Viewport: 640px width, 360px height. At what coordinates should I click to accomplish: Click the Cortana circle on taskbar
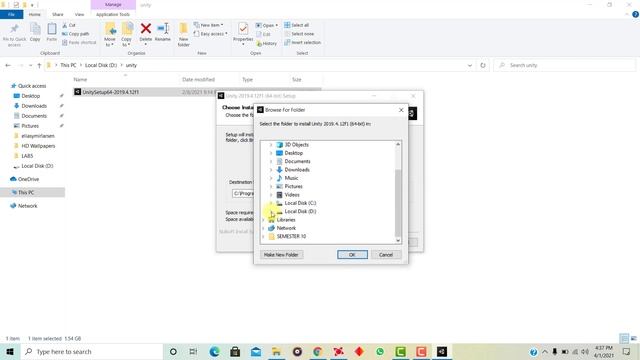(x=173, y=351)
